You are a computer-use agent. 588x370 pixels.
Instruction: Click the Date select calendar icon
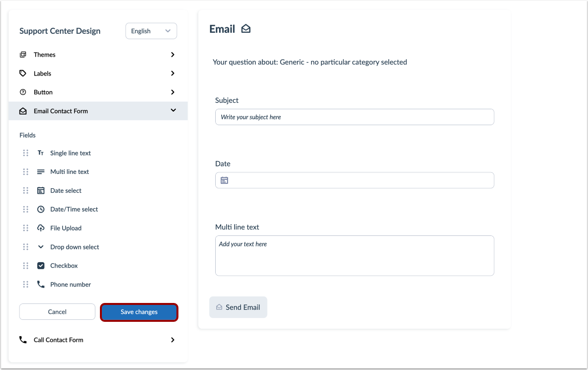point(40,190)
